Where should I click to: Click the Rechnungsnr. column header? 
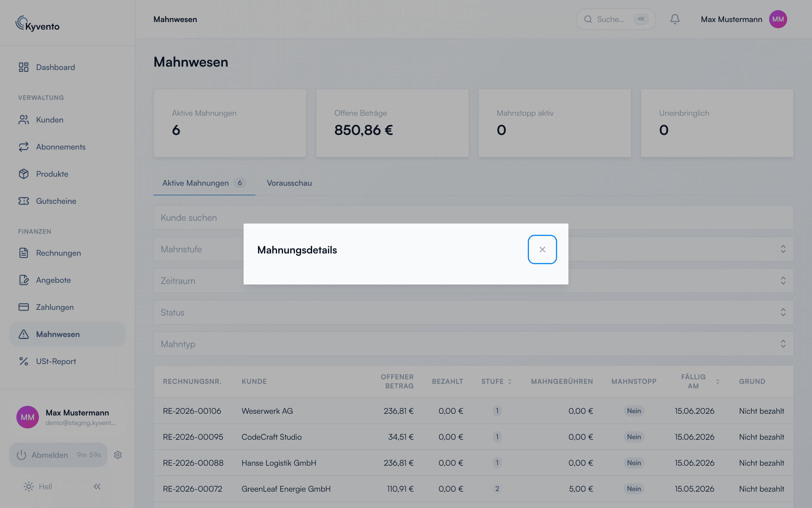click(192, 381)
